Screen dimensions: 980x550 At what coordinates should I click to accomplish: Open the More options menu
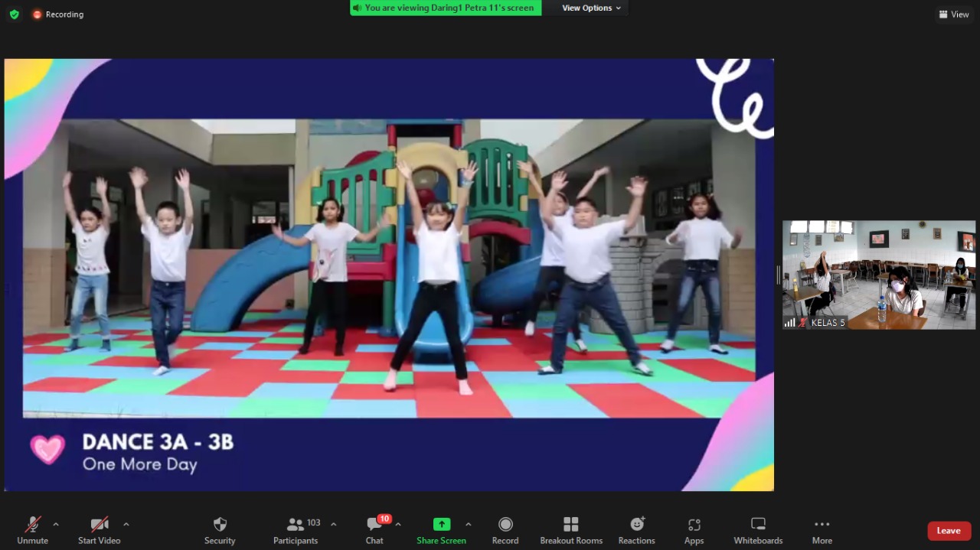(x=822, y=530)
